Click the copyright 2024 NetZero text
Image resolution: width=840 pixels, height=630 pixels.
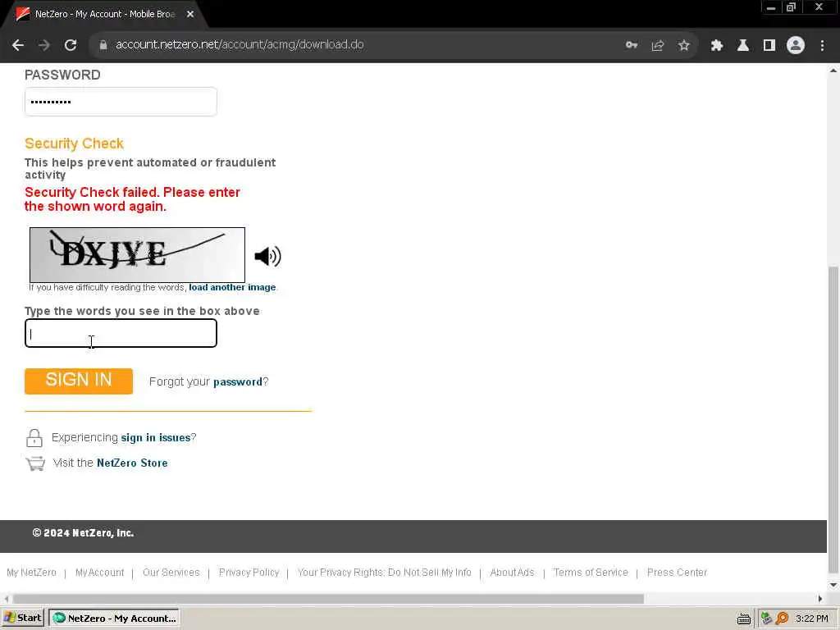[x=83, y=533]
